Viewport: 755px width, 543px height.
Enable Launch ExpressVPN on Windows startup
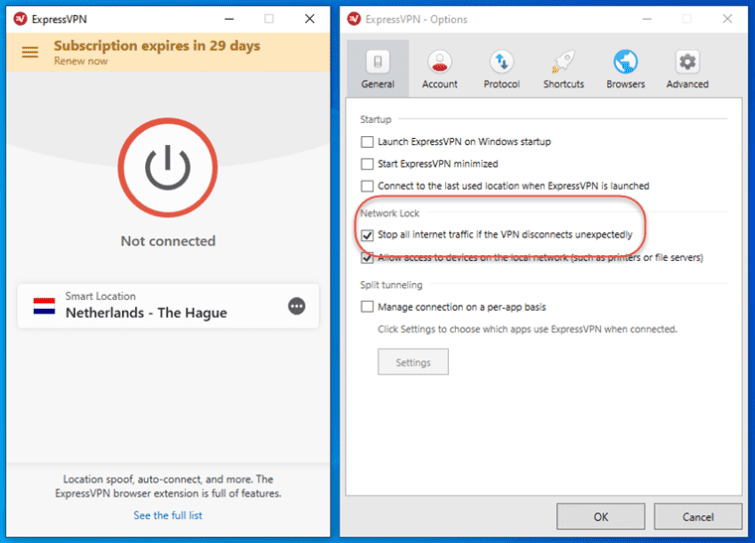coord(368,142)
